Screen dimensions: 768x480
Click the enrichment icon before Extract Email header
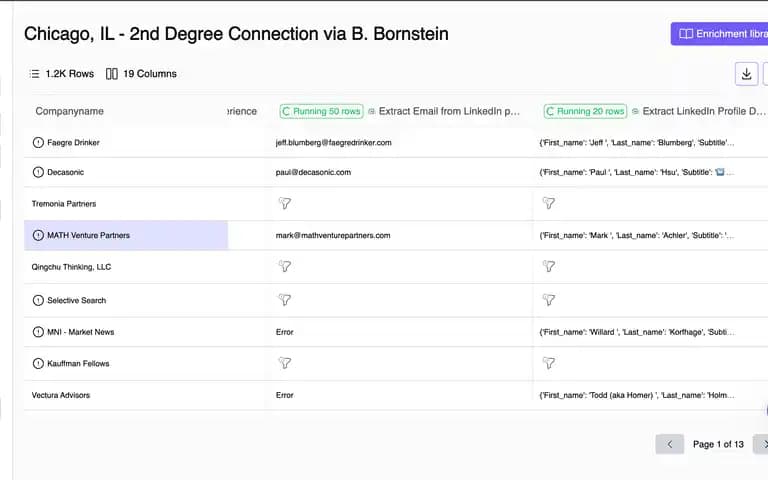371,111
